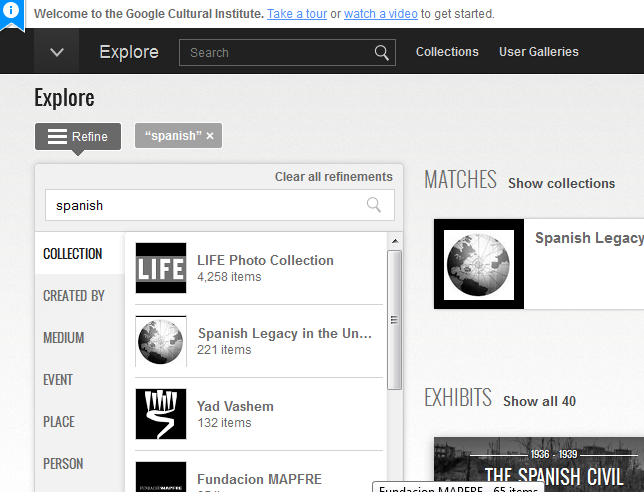The height and width of the screenshot is (492, 644).
Task: Expand the navigation chevron dropdown
Action: coord(57,52)
